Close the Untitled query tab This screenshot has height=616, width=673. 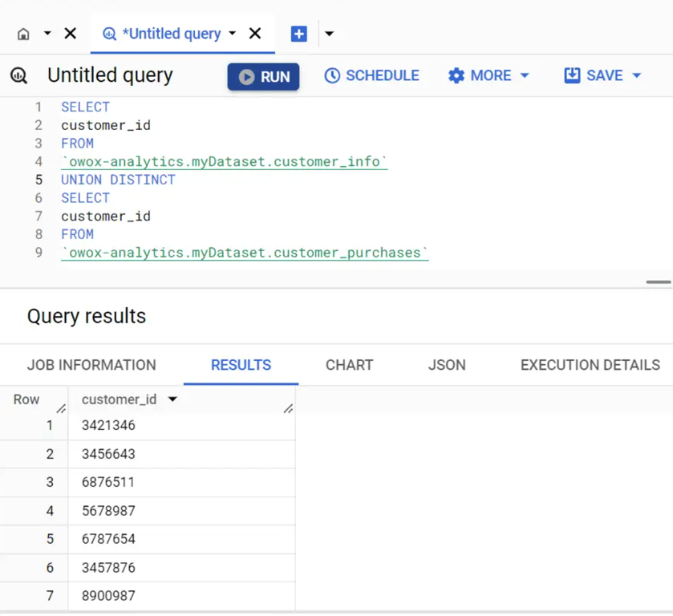pos(255,33)
